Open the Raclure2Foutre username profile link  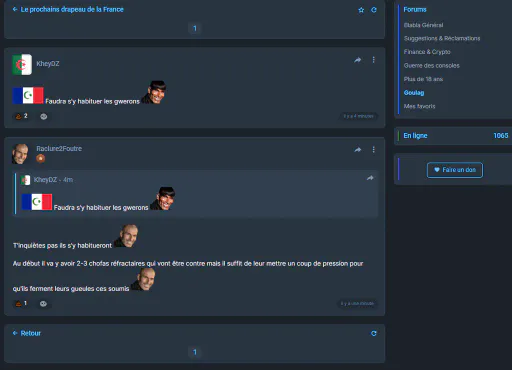[59, 149]
